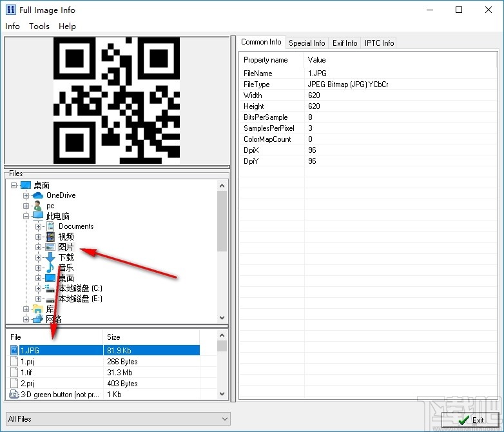Viewport: 504px width, 432px height.
Task: Expand the 视频 tree node
Action: point(38,237)
